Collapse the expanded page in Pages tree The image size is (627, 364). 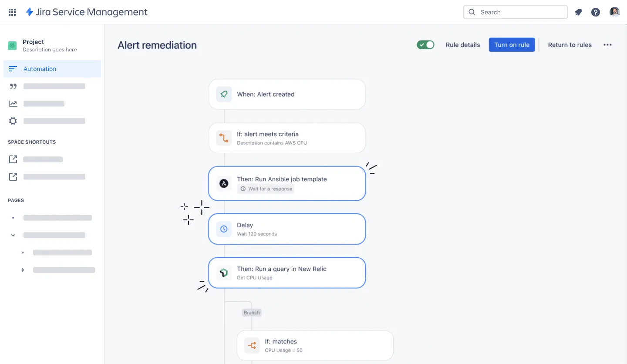[x=13, y=235]
